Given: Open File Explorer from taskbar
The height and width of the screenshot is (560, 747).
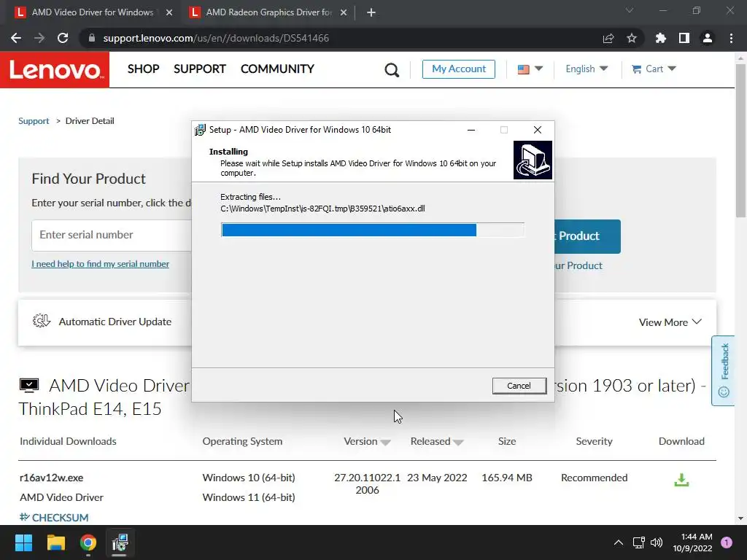Looking at the screenshot, I should pyautogui.click(x=55, y=542).
